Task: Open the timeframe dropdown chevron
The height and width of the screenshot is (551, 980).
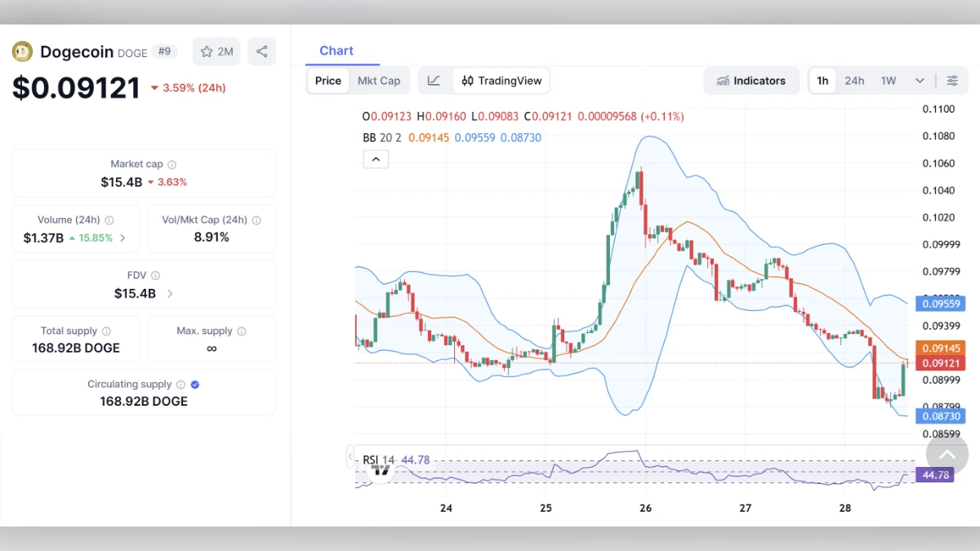Action: tap(920, 80)
